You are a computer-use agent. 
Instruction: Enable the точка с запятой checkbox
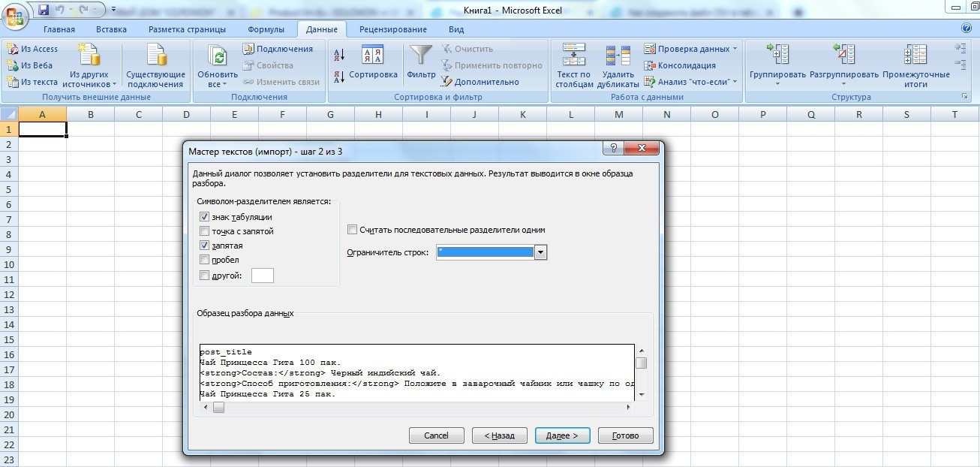pyautogui.click(x=205, y=231)
